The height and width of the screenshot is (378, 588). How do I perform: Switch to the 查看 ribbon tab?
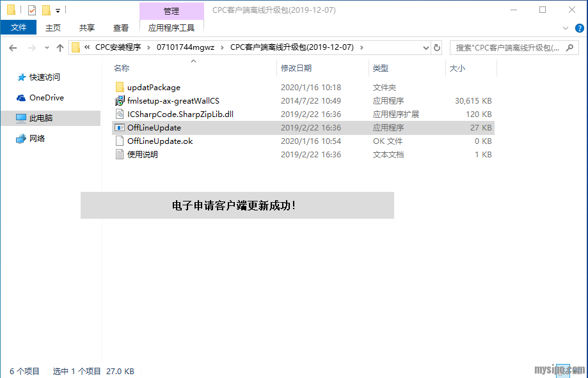coord(121,28)
